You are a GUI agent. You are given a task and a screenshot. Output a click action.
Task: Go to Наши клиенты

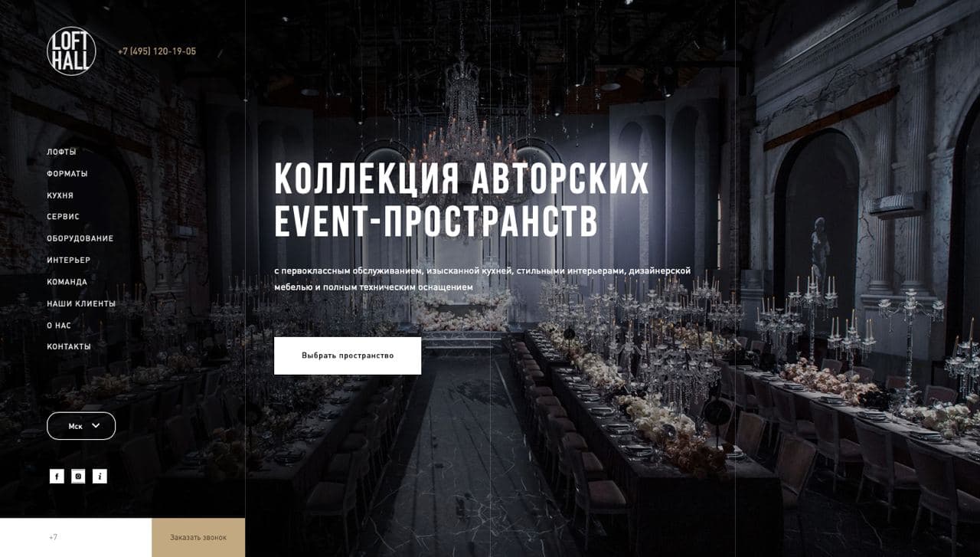[x=81, y=303]
